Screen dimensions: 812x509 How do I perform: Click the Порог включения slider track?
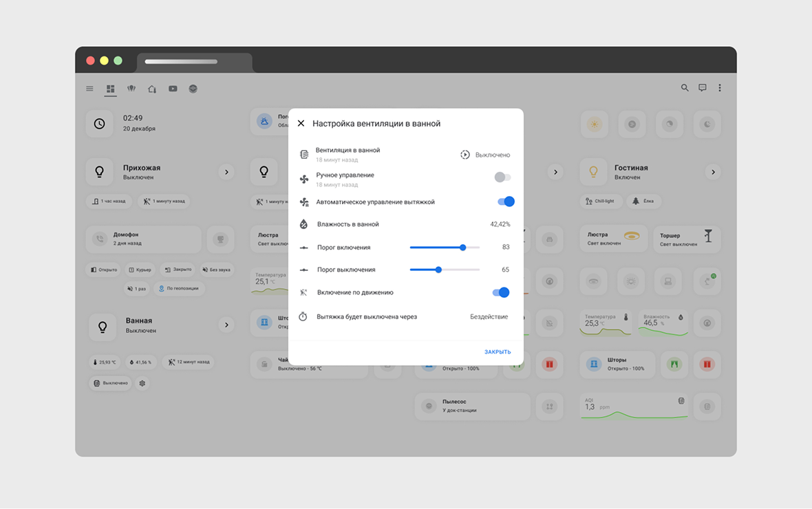(445, 248)
